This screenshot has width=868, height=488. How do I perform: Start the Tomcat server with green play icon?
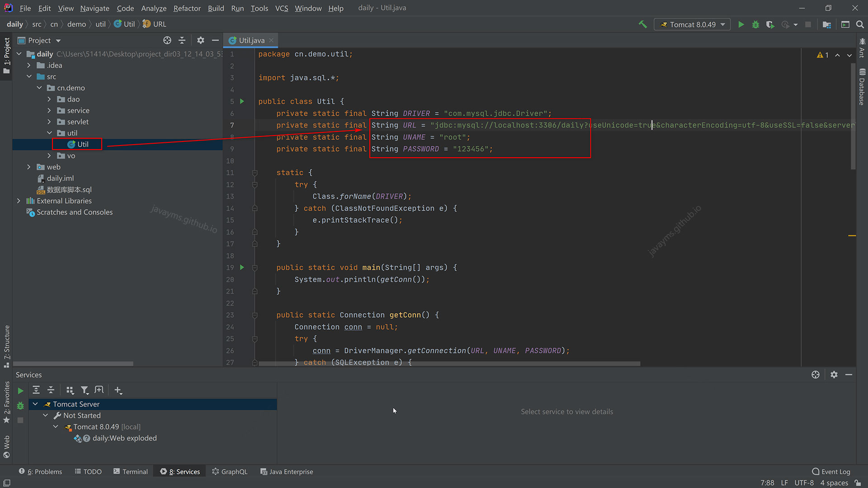[20, 390]
